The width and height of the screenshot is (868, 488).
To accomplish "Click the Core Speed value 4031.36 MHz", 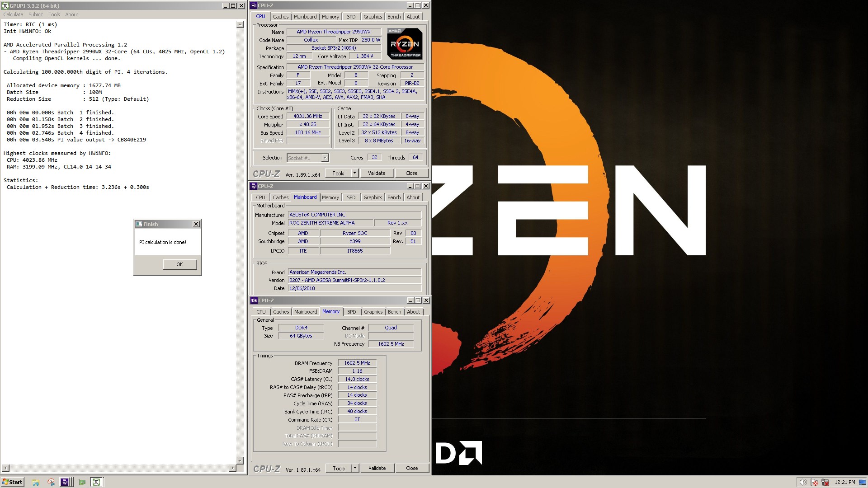I will coord(308,116).
